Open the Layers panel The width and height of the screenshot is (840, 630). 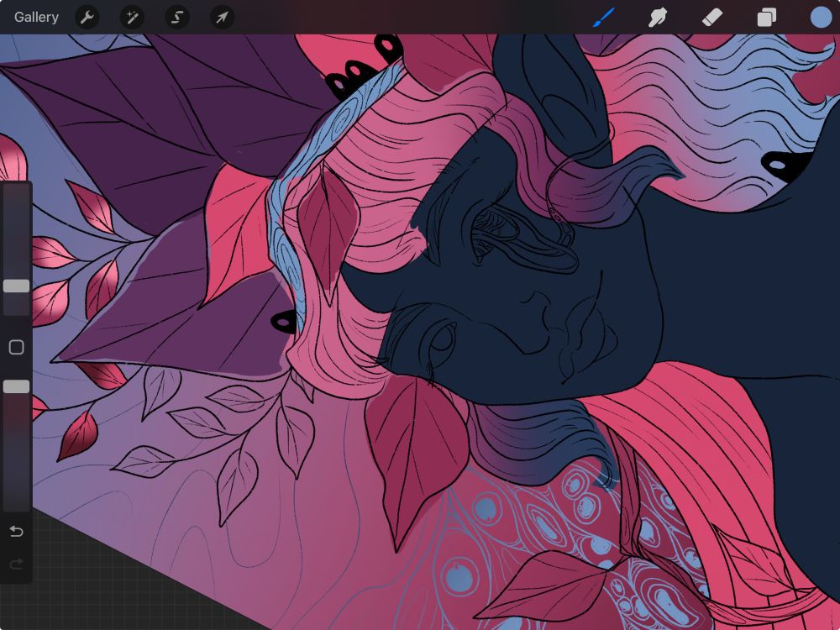point(767,17)
